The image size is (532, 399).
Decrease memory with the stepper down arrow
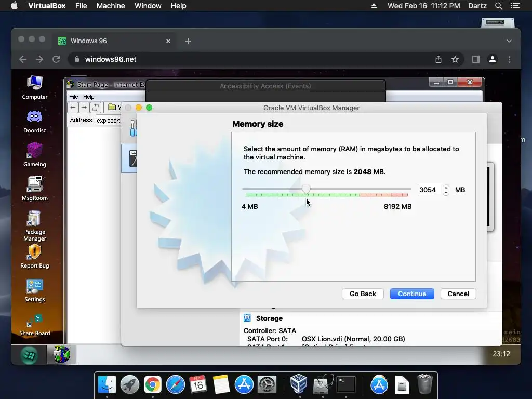(x=446, y=192)
